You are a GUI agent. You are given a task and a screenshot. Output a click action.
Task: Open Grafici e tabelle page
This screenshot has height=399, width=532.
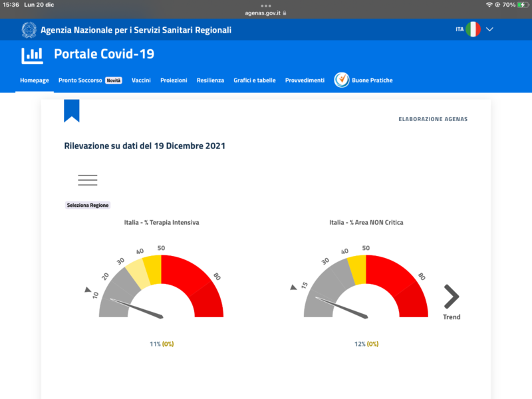tap(254, 80)
